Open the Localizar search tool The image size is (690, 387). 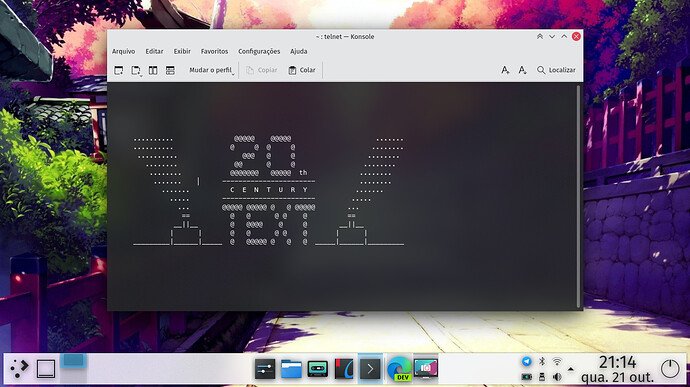click(556, 70)
